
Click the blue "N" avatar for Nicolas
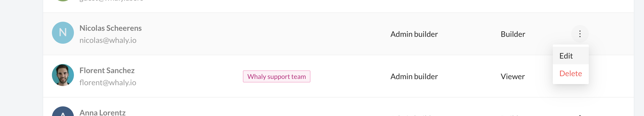(x=63, y=33)
